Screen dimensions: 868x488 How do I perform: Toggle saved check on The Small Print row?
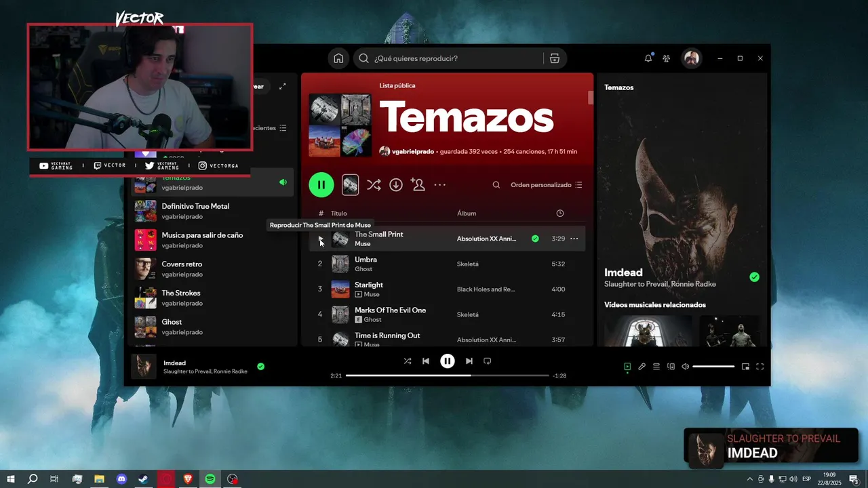[535, 239]
